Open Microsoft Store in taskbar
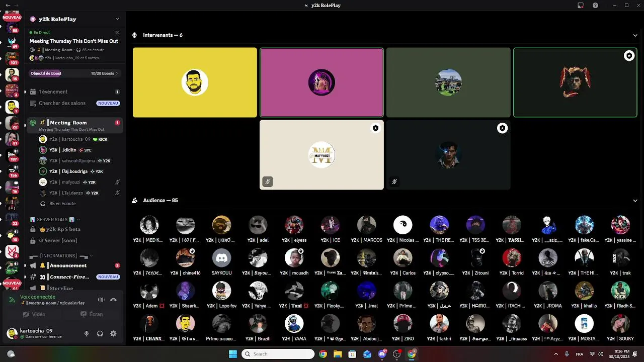 coord(352,354)
